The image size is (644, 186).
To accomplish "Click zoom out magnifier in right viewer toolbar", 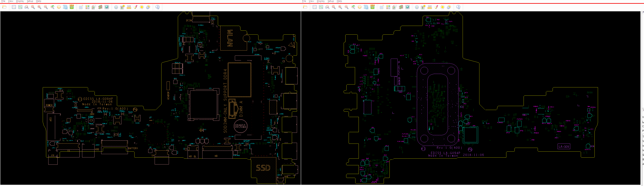I will (347, 7).
